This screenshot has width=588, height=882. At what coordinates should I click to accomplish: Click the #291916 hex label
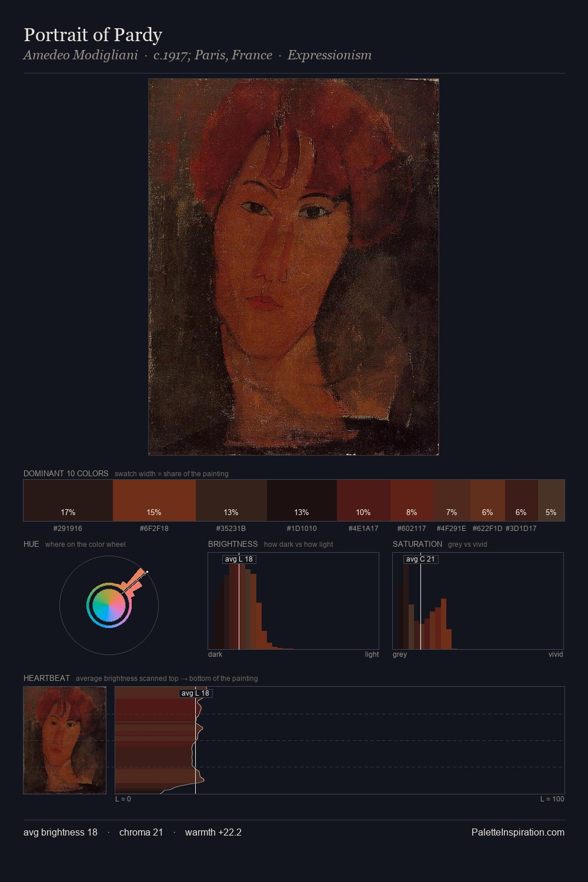click(68, 529)
